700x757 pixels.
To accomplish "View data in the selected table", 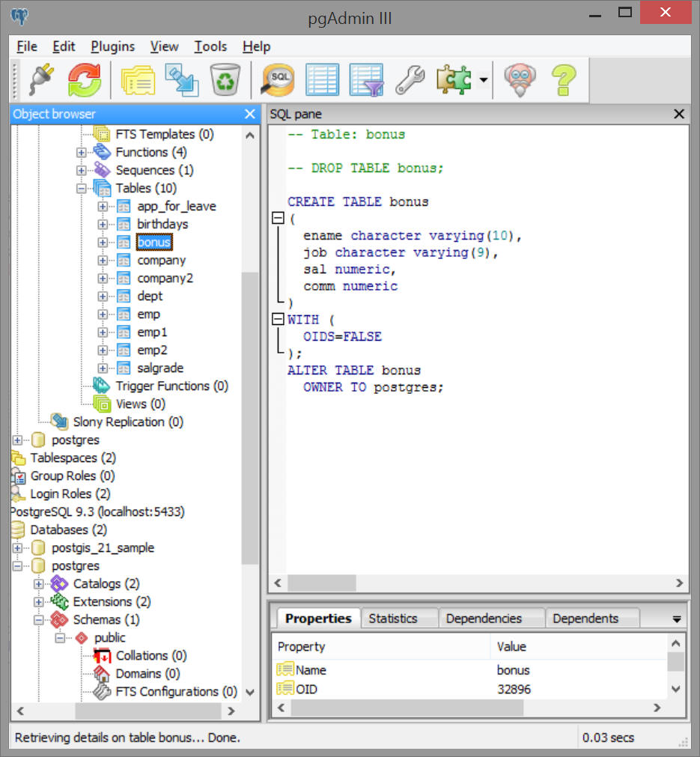I will pos(322,79).
